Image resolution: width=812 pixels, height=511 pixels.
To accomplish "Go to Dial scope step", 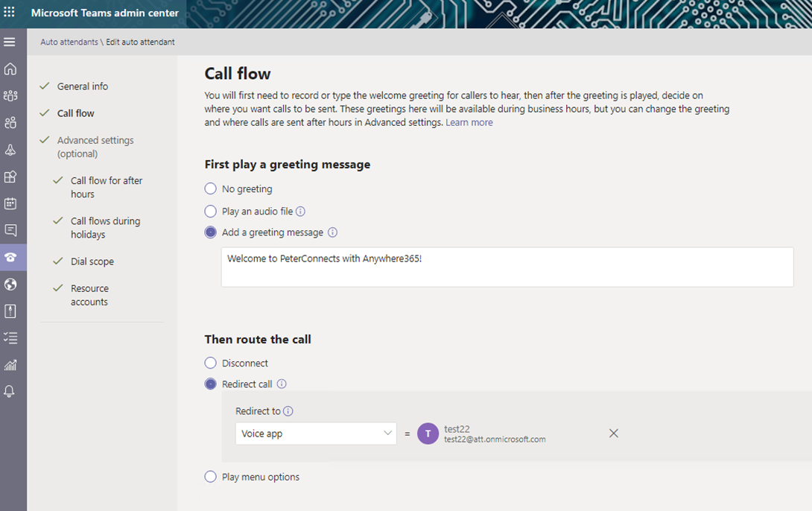I will (x=92, y=261).
